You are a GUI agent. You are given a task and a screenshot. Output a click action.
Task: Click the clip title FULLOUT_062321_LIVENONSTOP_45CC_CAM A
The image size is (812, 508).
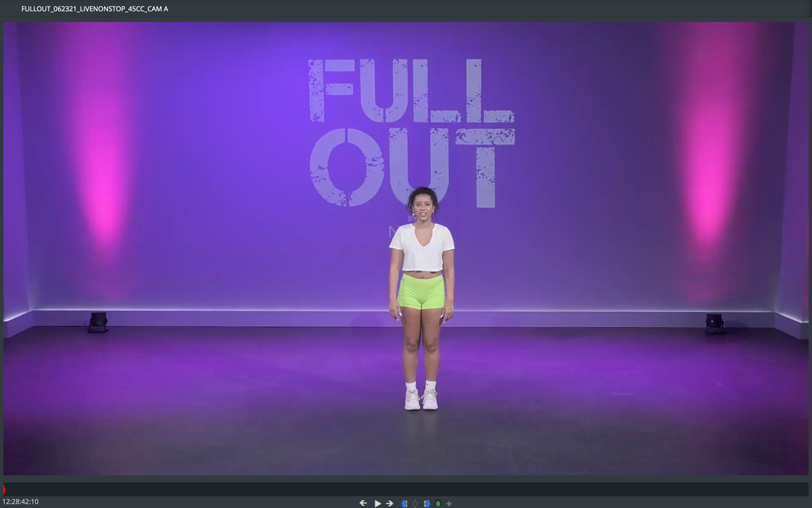pos(95,9)
